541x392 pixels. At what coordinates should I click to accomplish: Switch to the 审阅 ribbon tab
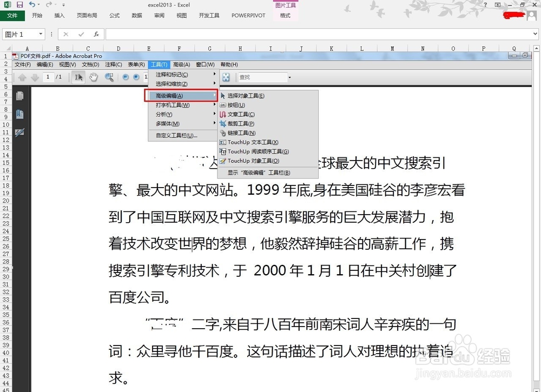click(159, 16)
